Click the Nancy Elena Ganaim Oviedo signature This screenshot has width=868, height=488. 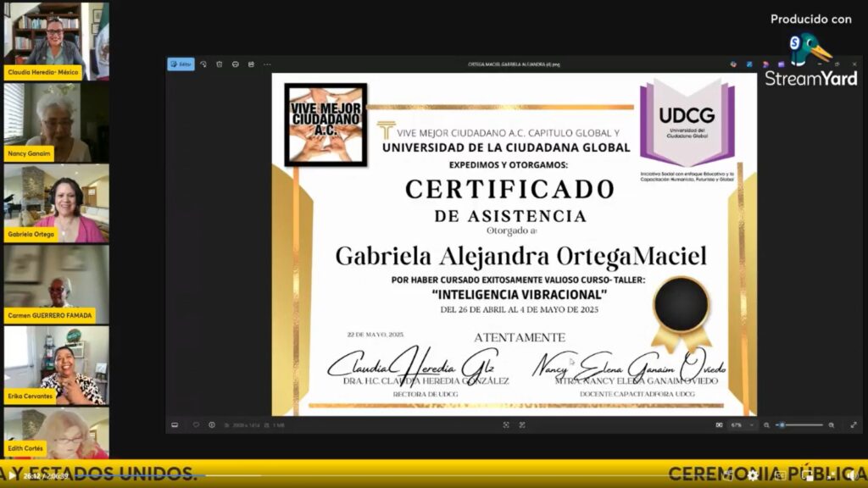coord(629,365)
